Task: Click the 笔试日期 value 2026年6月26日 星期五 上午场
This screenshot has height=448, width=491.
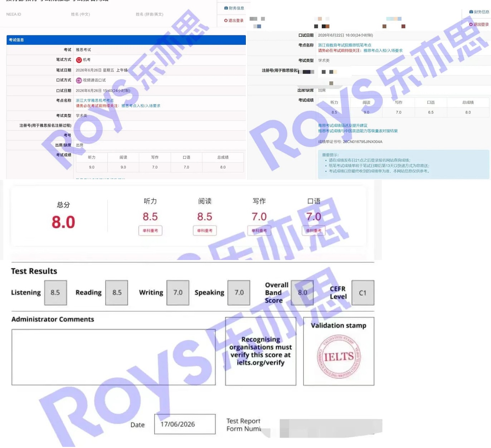Action: 102,70
